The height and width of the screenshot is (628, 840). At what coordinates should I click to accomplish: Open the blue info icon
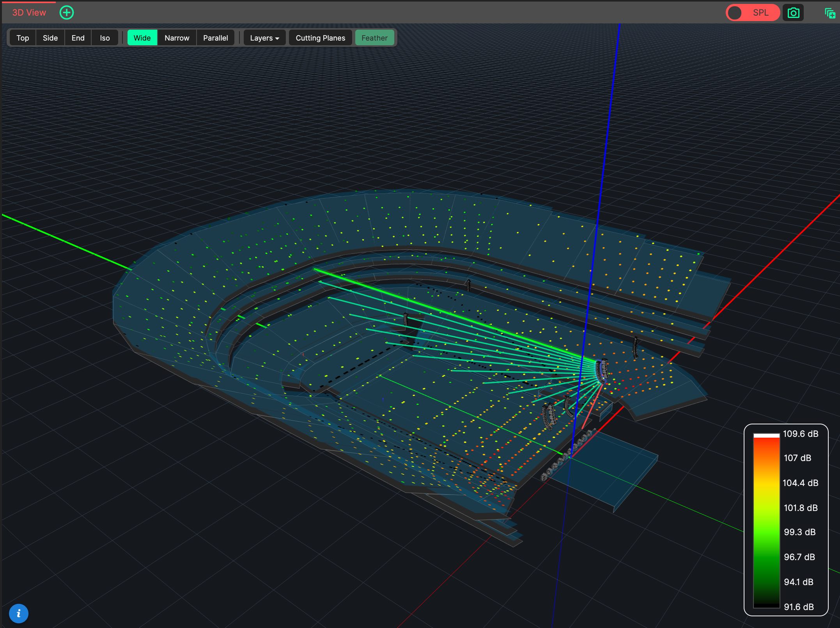[18, 614]
